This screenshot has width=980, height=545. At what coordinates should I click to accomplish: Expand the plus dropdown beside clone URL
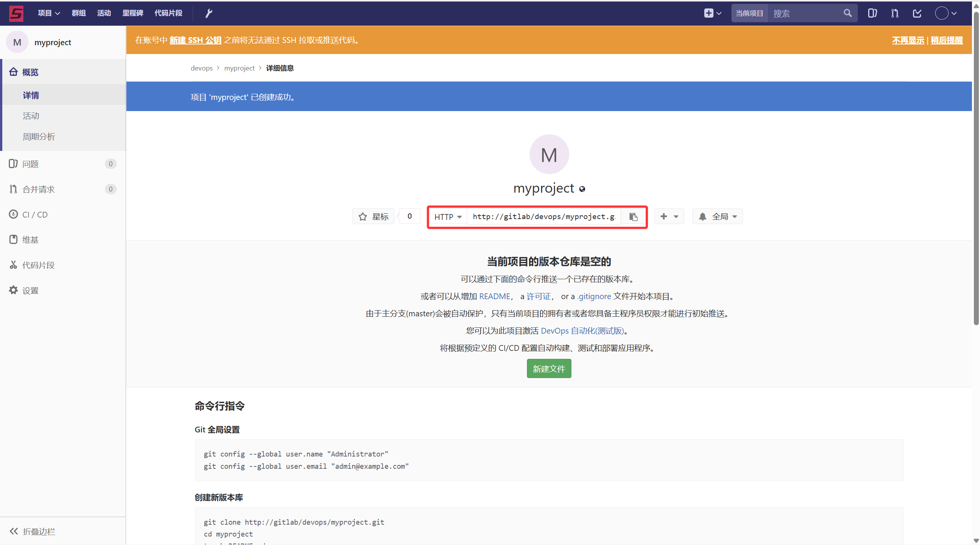(669, 217)
